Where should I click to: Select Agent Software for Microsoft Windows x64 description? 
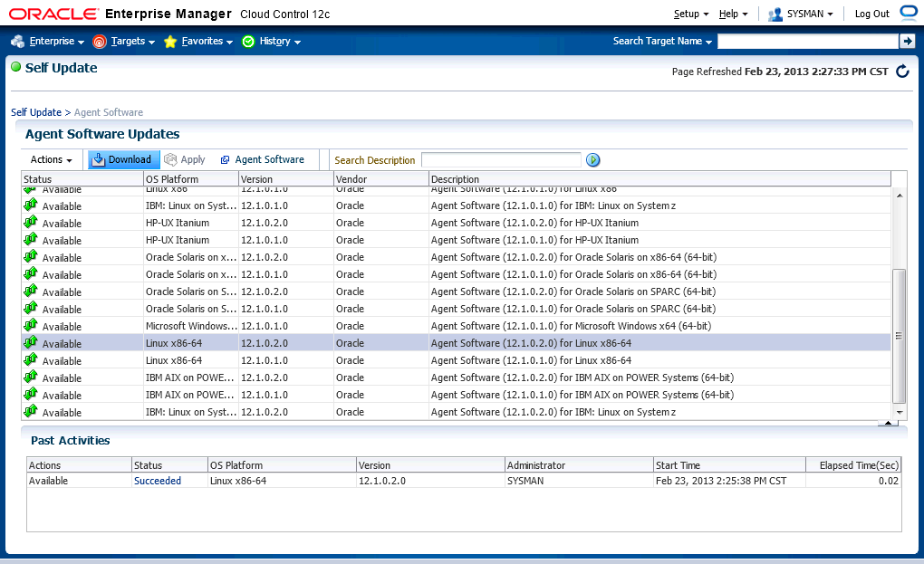(x=571, y=326)
